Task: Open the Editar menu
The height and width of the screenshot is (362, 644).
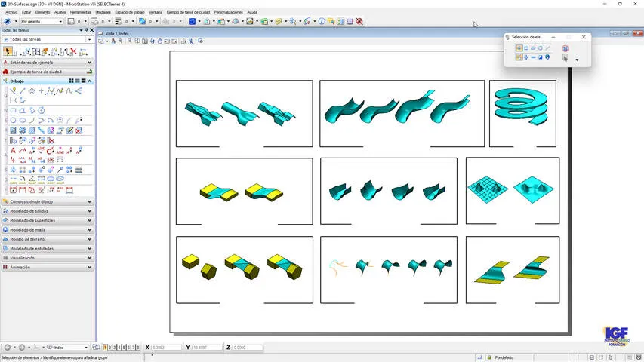Action: 26,12
